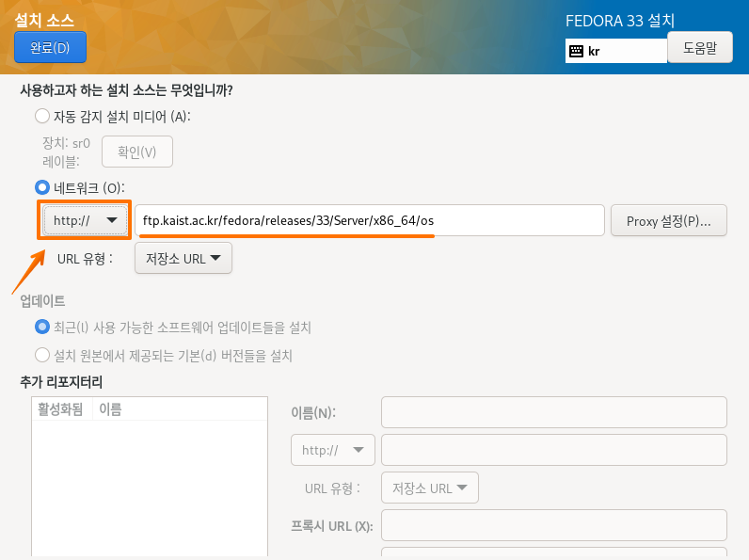
Task: Click the 장치: sr0 device label
Action: click(66, 143)
